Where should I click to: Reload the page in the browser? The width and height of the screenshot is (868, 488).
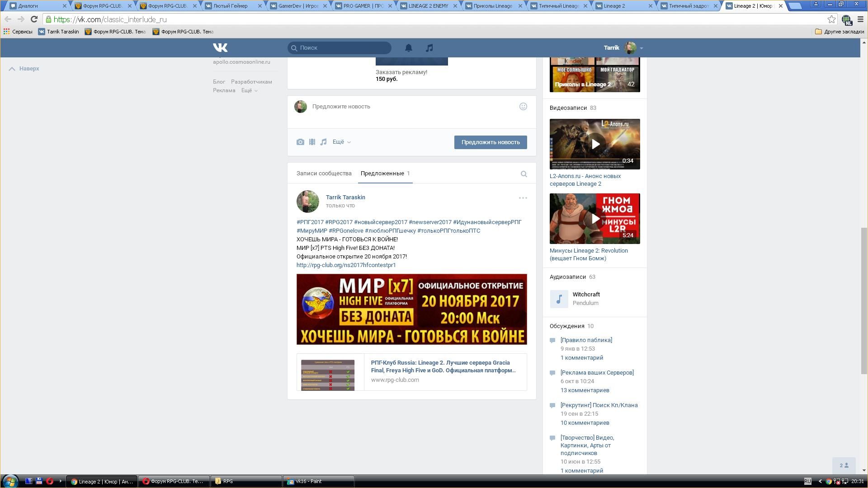[x=34, y=19]
